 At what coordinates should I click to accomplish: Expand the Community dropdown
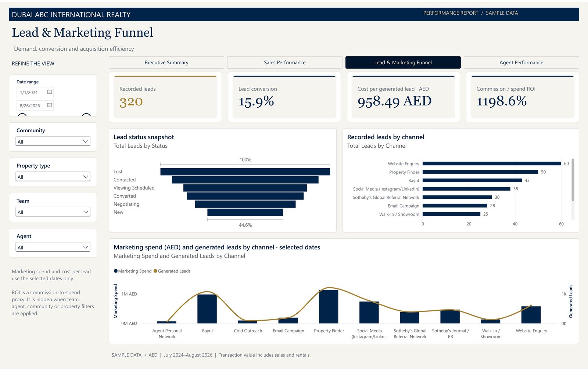click(x=53, y=141)
